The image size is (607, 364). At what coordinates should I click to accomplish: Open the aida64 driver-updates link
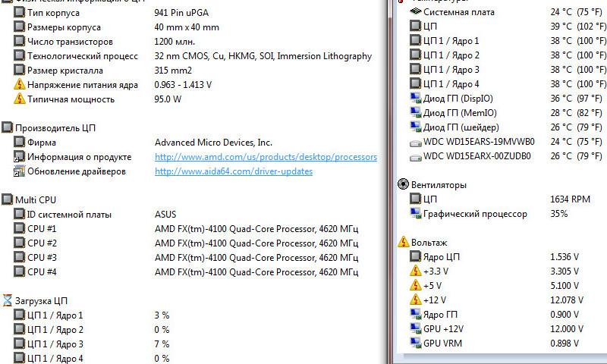coord(233,171)
